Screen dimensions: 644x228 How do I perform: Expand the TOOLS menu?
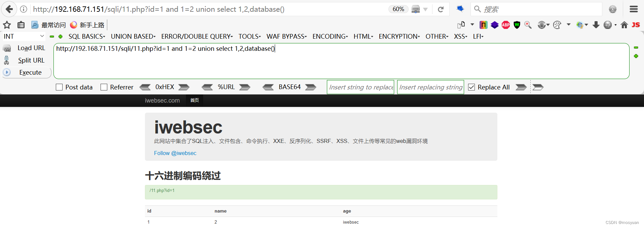pos(250,36)
